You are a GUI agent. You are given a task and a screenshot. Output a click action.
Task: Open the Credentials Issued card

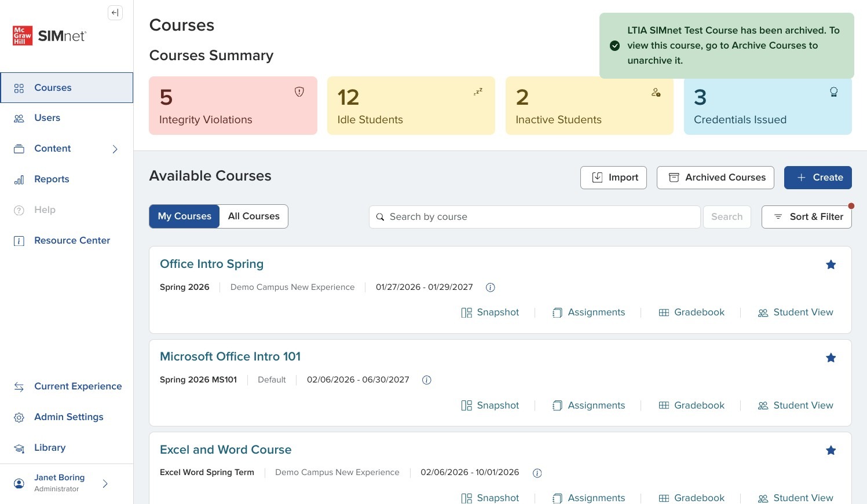(x=768, y=106)
